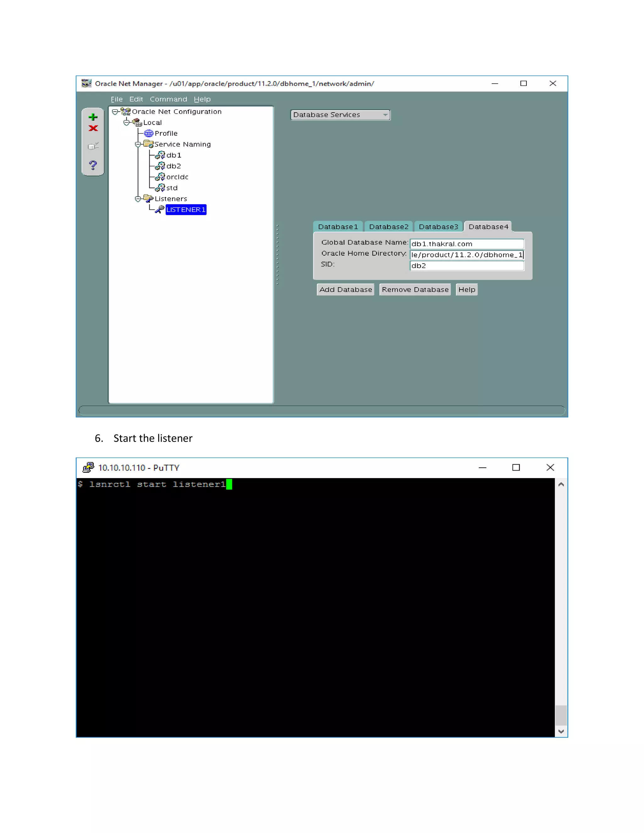The width and height of the screenshot is (644, 833).
Task: Select the orcldc service entry
Action: click(x=177, y=177)
